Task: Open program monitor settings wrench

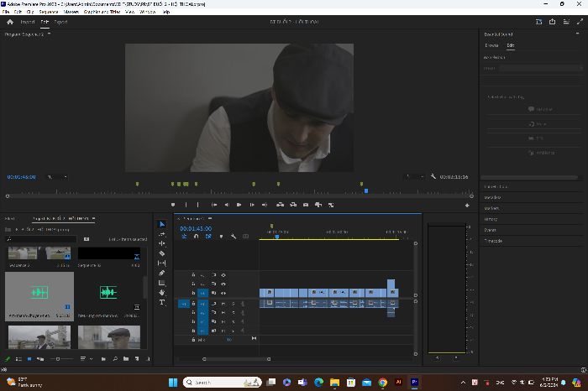Action: [x=433, y=176]
